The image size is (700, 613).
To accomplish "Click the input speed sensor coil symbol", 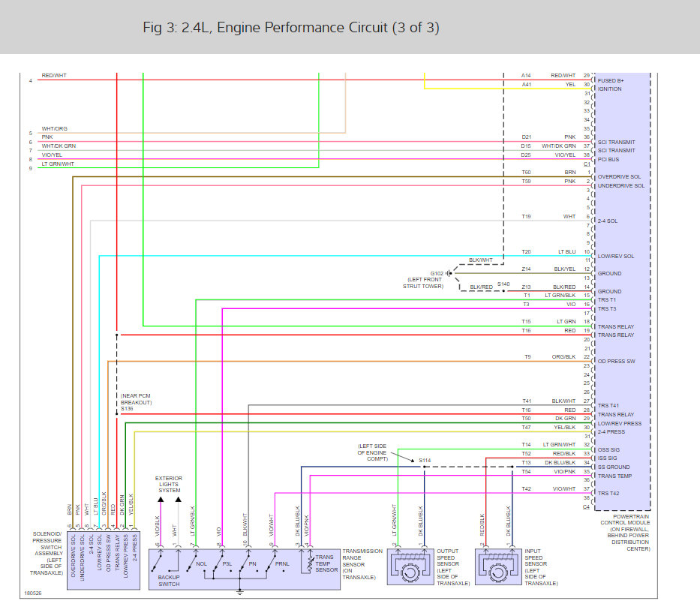I will 498,557.
